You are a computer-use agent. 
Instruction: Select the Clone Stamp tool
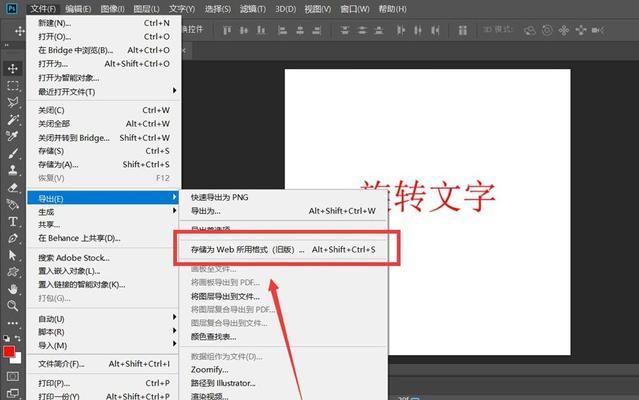point(13,170)
